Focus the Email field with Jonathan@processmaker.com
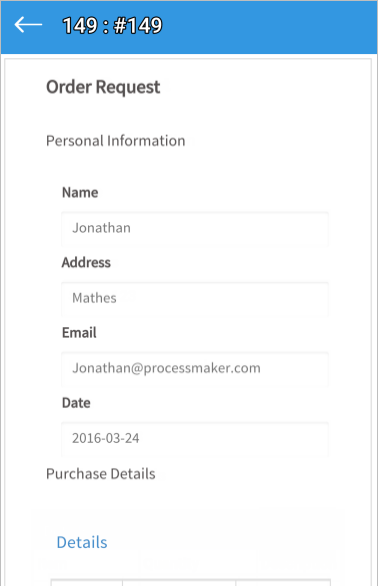The width and height of the screenshot is (378, 586). [x=195, y=369]
